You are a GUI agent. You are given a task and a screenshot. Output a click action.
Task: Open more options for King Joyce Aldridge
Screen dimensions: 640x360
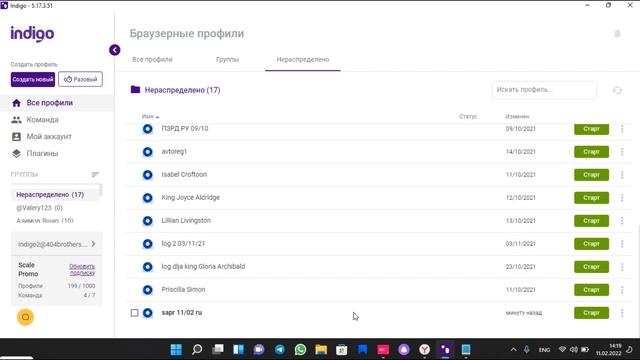coord(622,198)
